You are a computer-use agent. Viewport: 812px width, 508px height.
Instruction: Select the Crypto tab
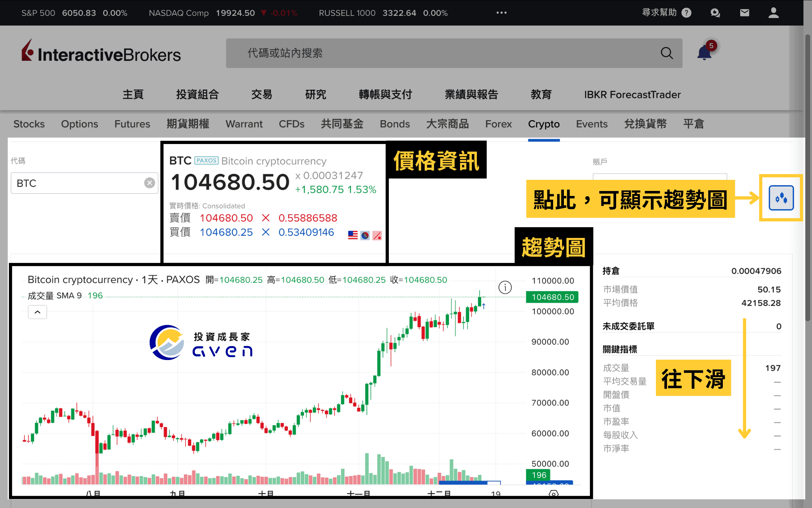[x=543, y=124]
